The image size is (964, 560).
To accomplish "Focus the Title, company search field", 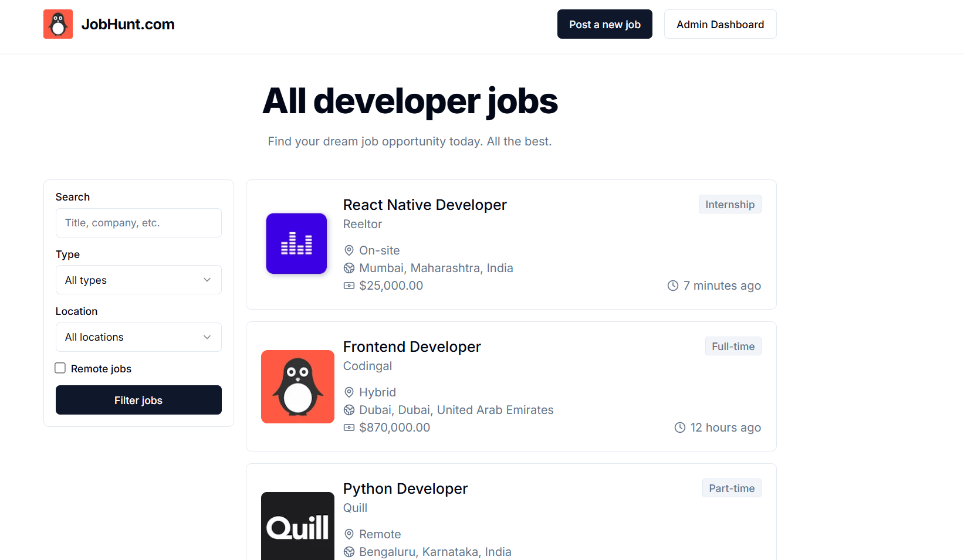I will pos(138,223).
